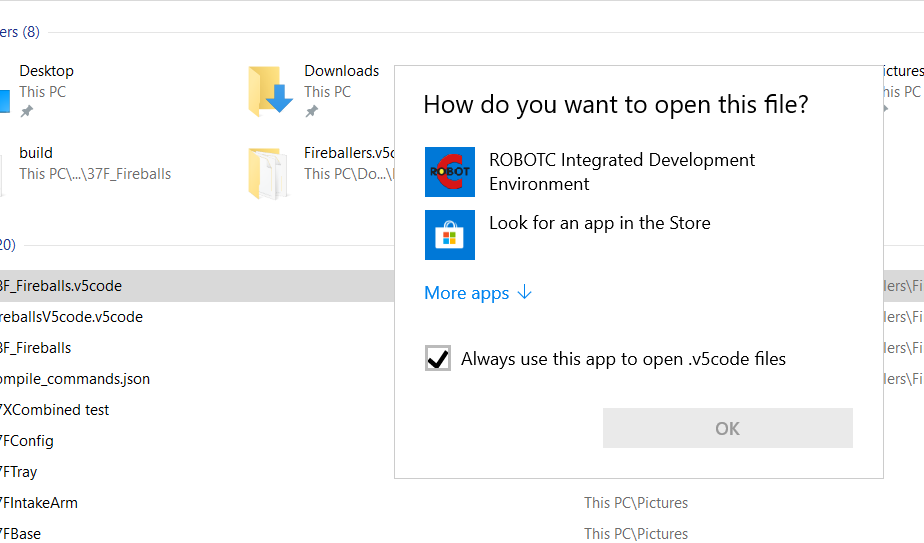The height and width of the screenshot is (543, 924).
Task: Open the Downloads folder label
Action: [342, 71]
